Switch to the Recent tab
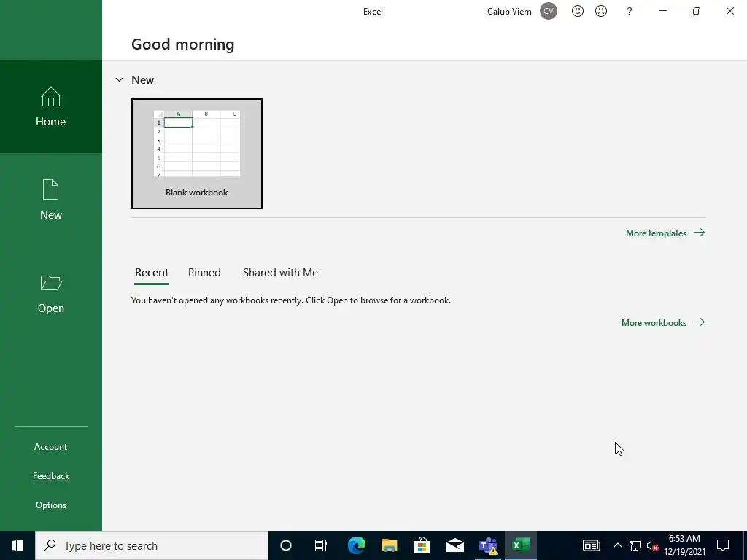Viewport: 747px width, 560px height. click(152, 273)
